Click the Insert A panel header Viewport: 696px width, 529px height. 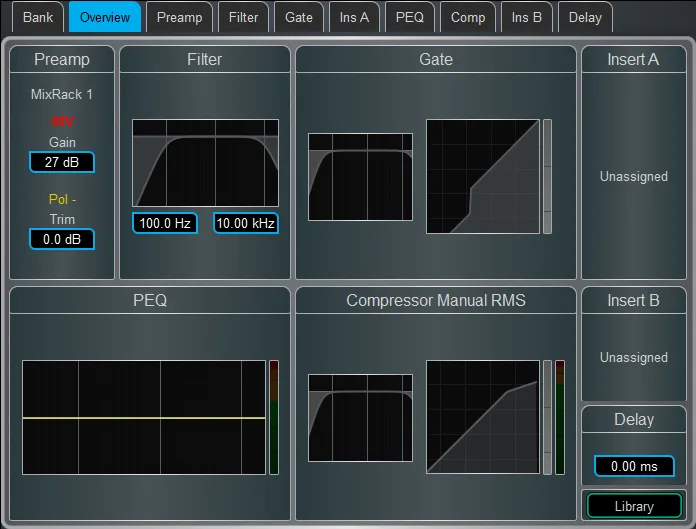[634, 59]
